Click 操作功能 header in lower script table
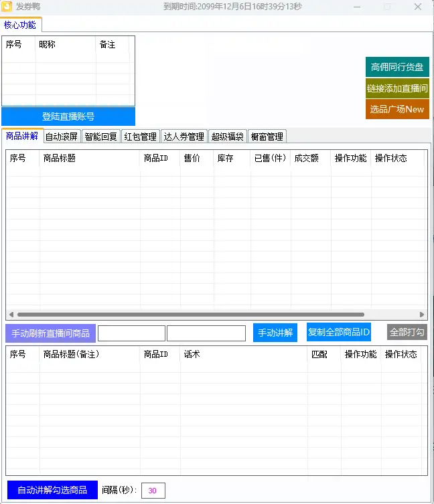The image size is (434, 504). 361,354
